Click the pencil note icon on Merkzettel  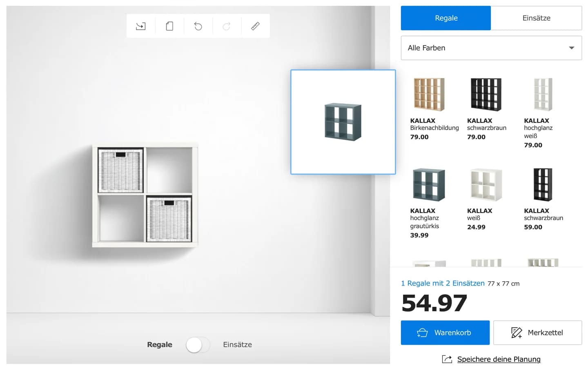coord(516,333)
